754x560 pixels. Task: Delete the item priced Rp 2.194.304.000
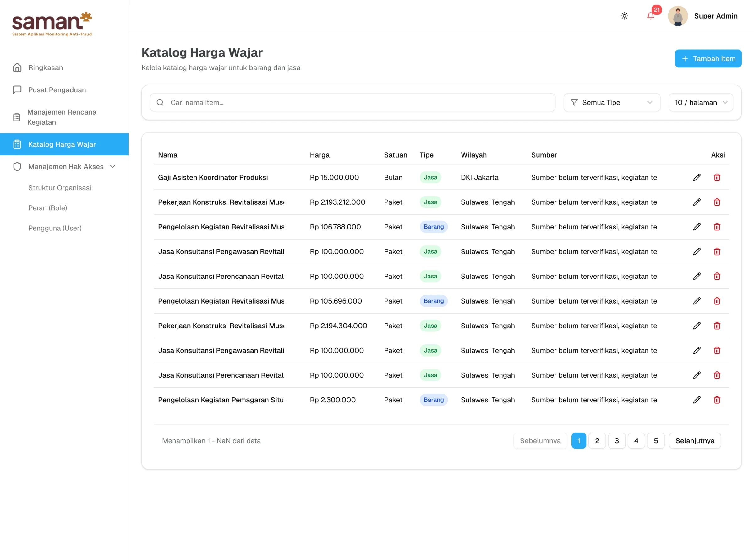click(717, 326)
